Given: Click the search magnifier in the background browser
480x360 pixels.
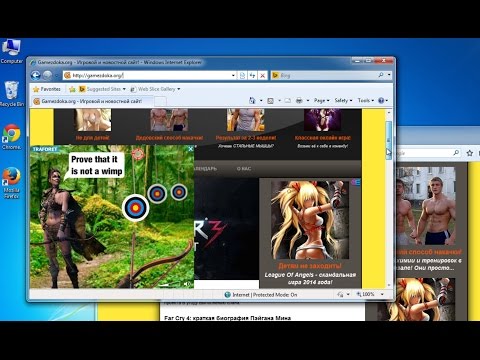Looking at the screenshot, I should [456, 153].
